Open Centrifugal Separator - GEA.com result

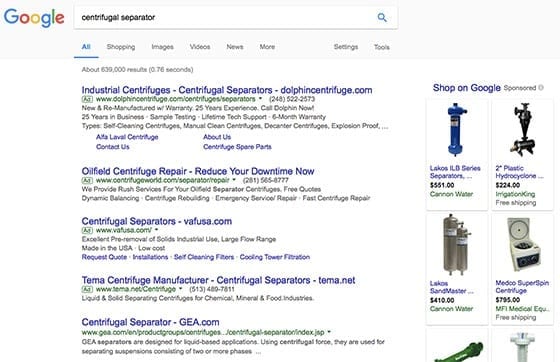(150, 322)
